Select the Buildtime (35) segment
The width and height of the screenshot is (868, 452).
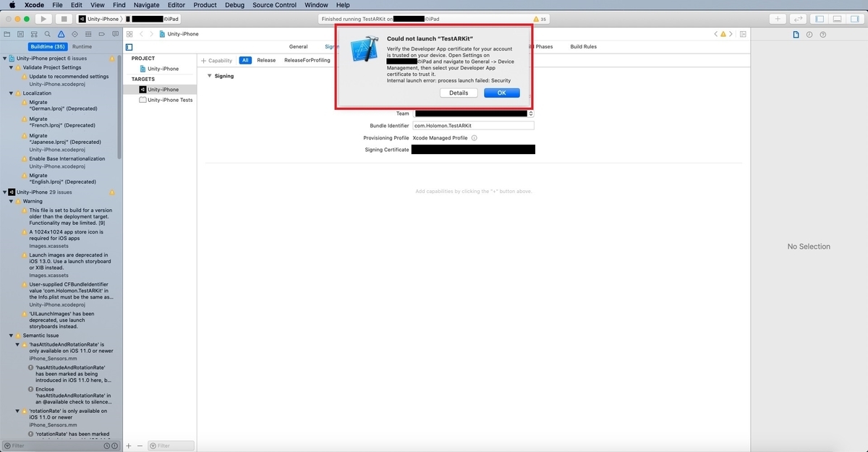(49, 46)
